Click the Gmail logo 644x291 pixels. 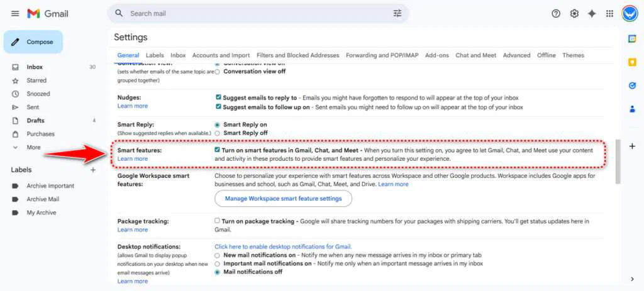tap(48, 14)
